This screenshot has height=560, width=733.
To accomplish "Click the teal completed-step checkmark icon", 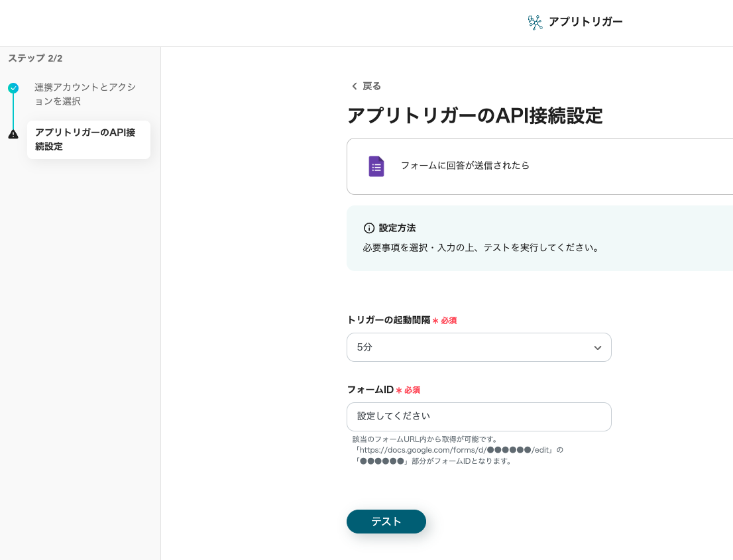I will 13,87.
